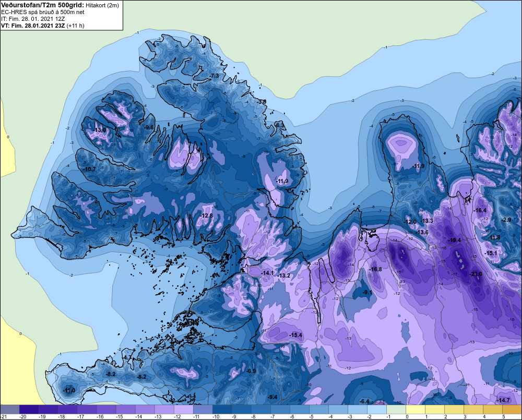Select legend swatch between -7 and -6
Viewport: 522px width, 420px height.
(x=280, y=409)
